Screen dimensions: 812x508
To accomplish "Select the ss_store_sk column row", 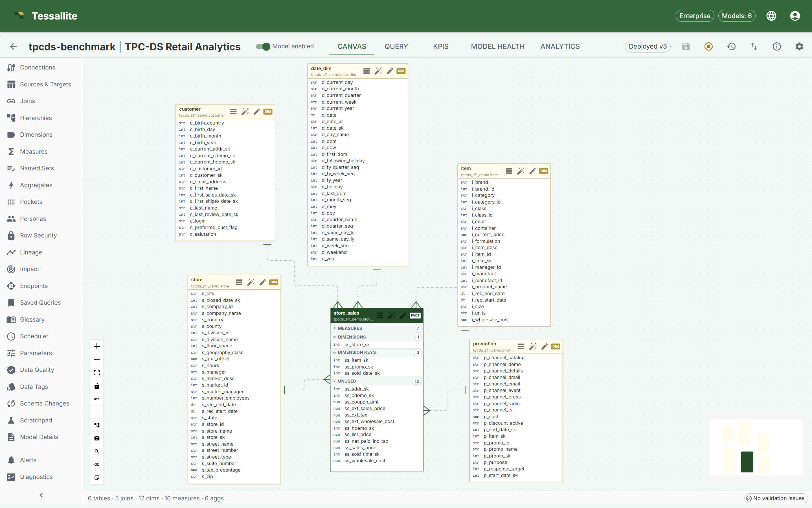I will click(377, 345).
